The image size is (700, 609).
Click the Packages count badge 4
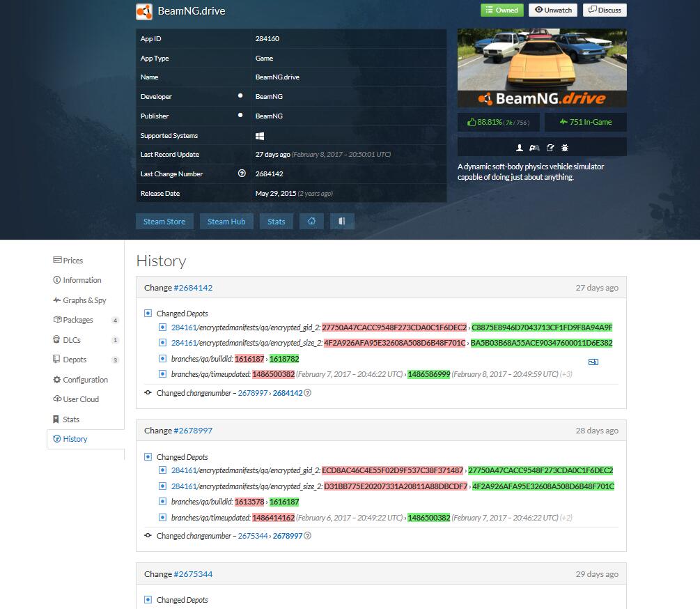point(115,320)
